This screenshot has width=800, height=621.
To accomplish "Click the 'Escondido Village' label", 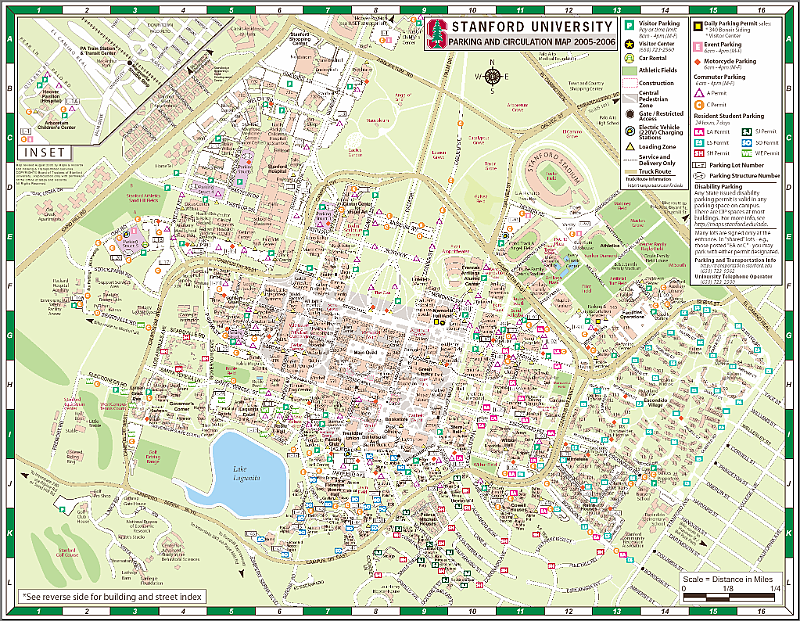I will (655, 402).
